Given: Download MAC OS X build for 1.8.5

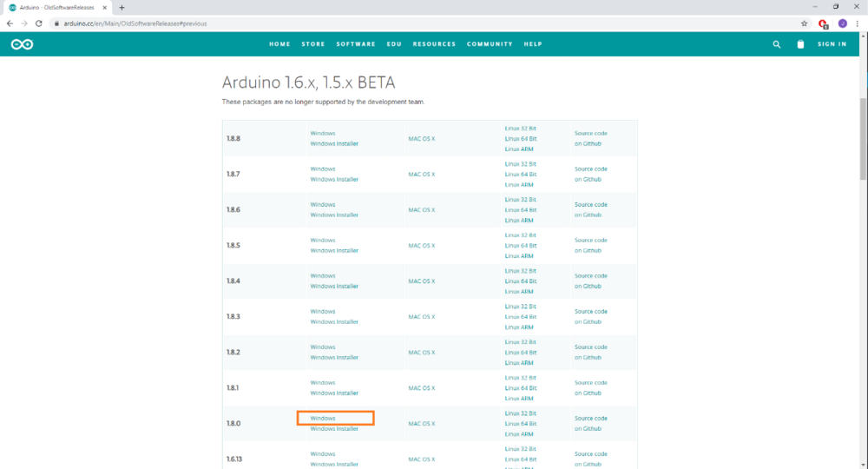Looking at the screenshot, I should click(x=422, y=246).
